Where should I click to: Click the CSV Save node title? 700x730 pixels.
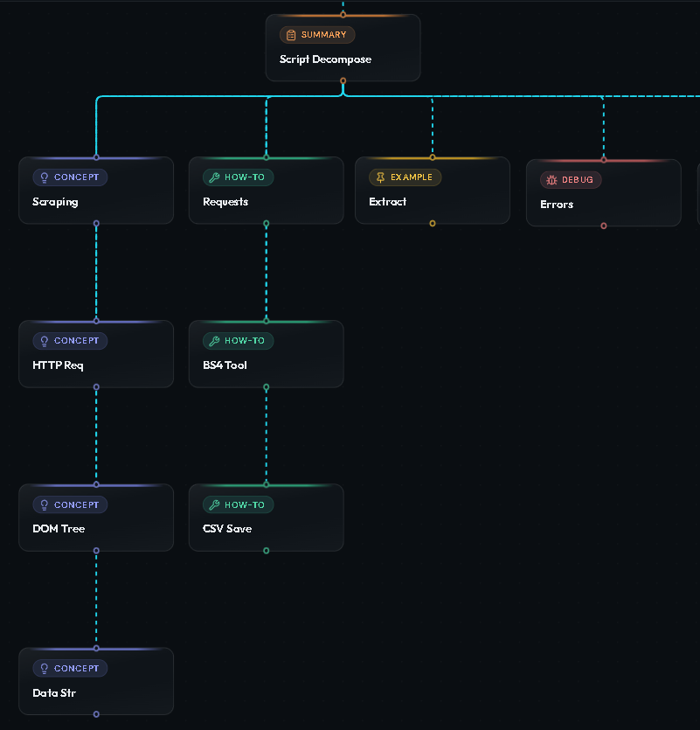(x=227, y=529)
